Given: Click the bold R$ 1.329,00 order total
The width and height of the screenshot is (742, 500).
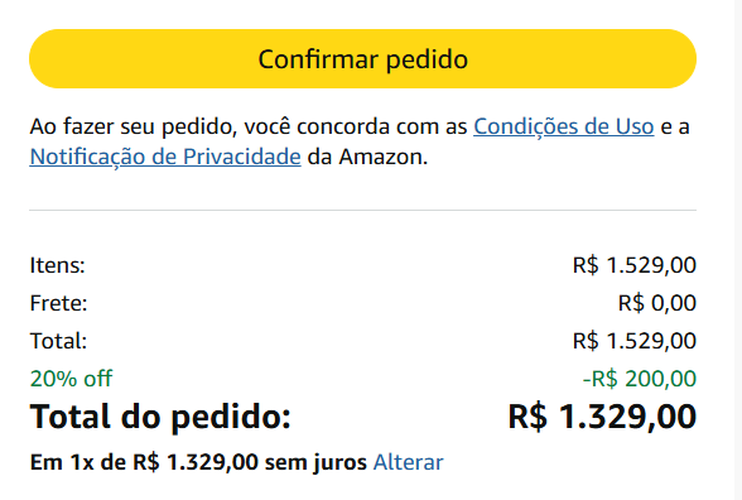Looking at the screenshot, I should 602,416.
